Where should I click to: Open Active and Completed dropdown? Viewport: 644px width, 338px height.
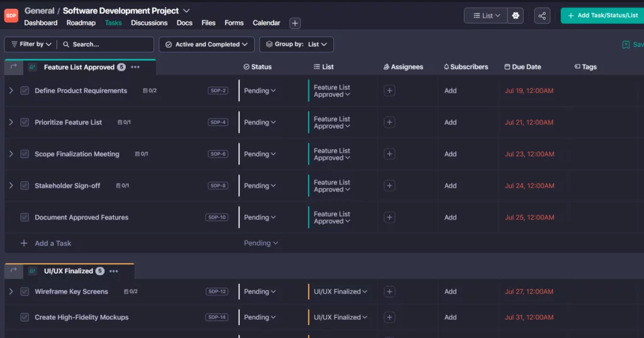[x=206, y=45]
